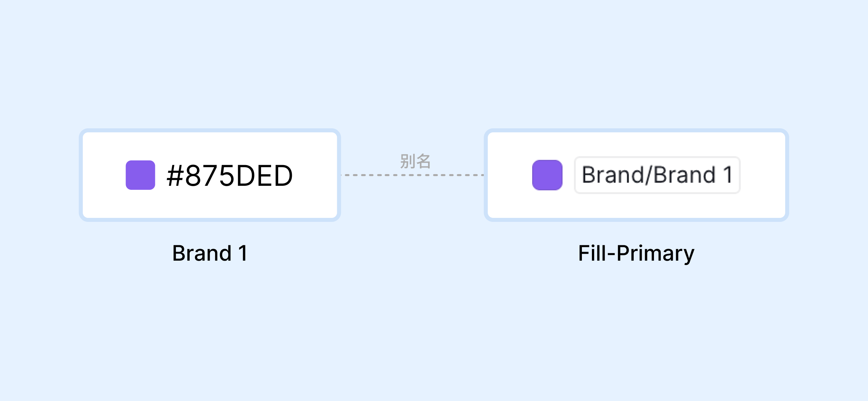868x401 pixels.
Task: Click the Fill-Primary caption label
Action: pos(636,254)
